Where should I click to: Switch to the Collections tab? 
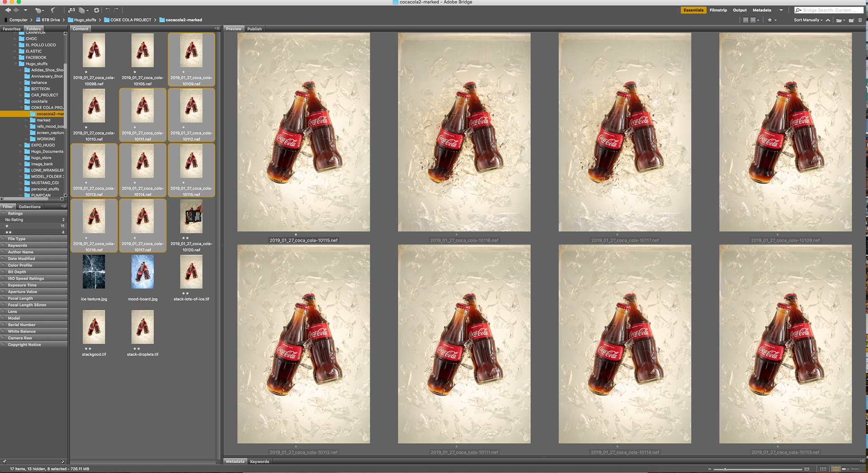29,207
